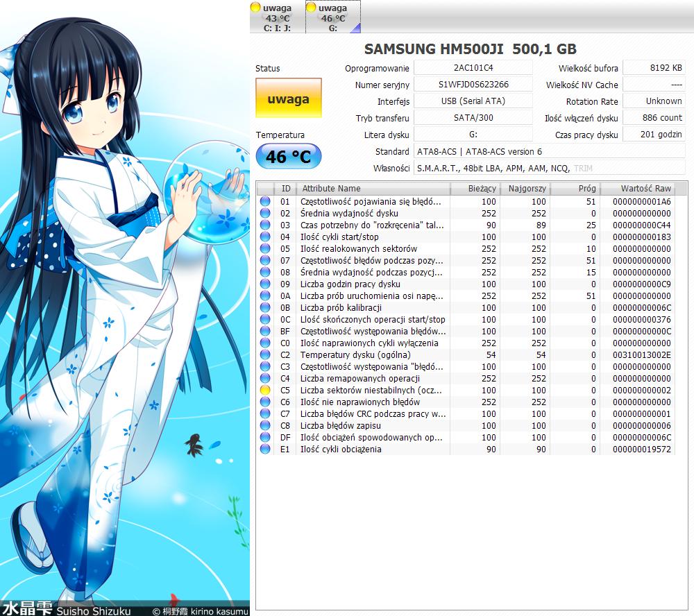Image resolution: width=694 pixels, height=616 pixels.
Task: Click raw value 000000019572
Action: click(642, 450)
